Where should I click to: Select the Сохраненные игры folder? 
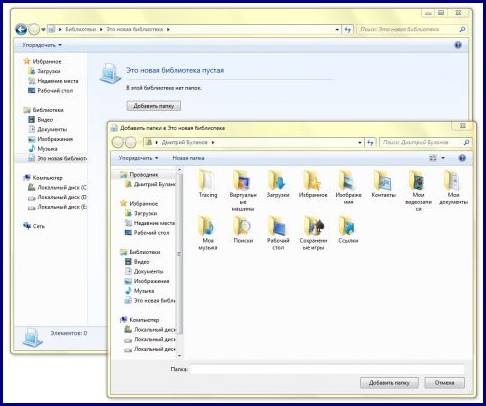[313, 233]
